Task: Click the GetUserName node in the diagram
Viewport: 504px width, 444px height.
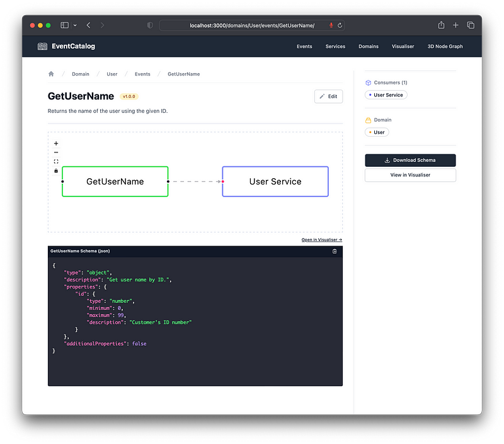Action: coord(115,181)
